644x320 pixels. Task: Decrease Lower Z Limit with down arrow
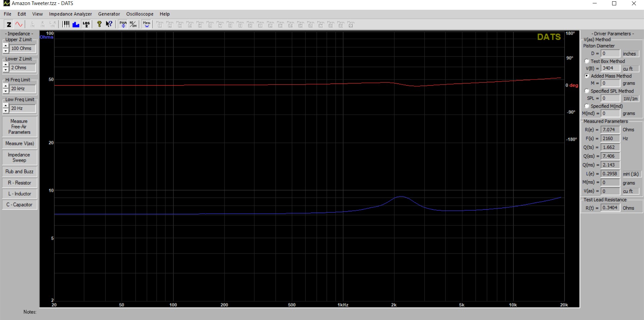pos(6,70)
